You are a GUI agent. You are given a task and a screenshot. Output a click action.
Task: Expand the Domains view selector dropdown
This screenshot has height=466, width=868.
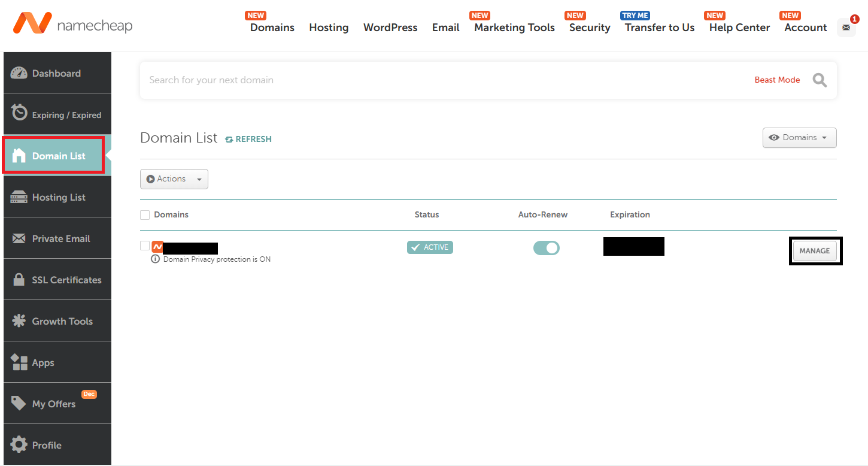[799, 137]
